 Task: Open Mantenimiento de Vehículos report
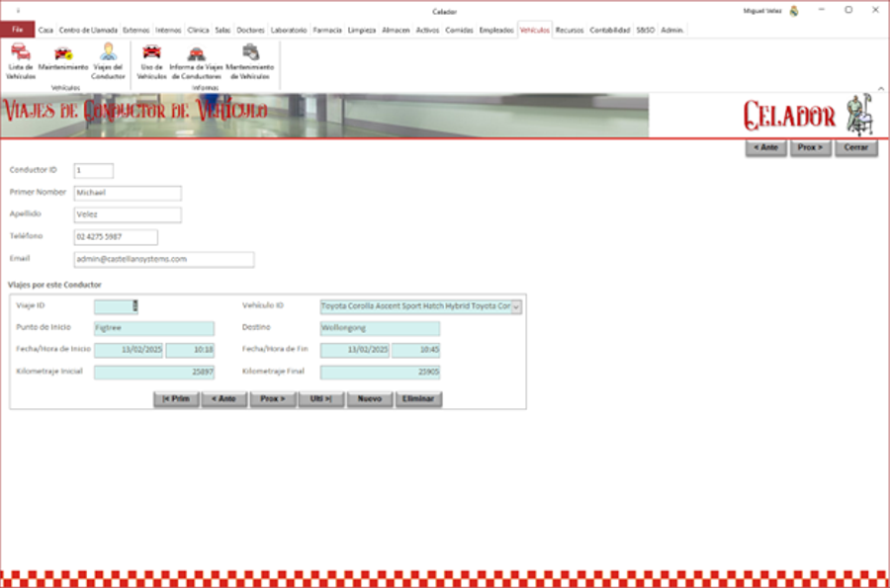coord(249,60)
